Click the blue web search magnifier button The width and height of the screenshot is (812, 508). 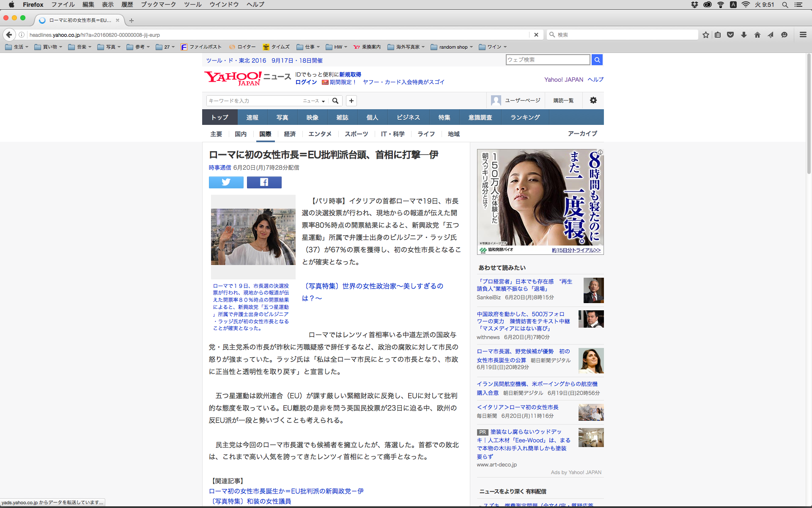(x=597, y=60)
